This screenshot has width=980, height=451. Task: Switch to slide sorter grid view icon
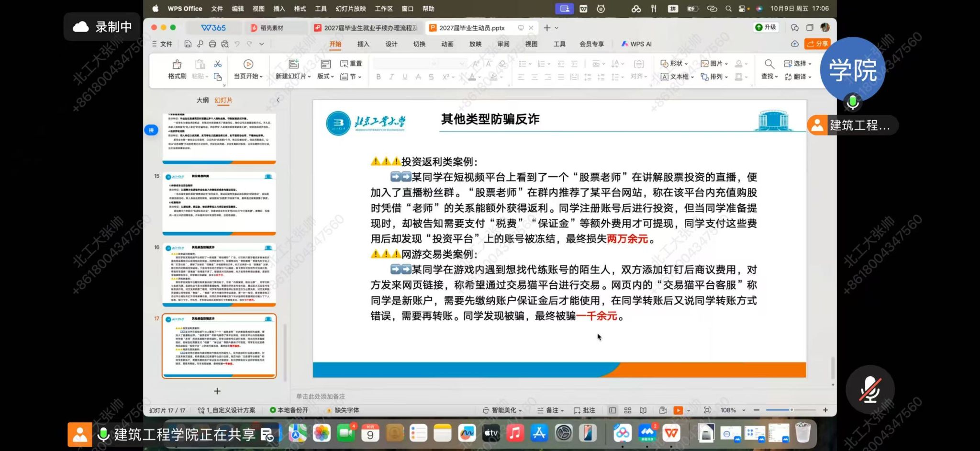click(x=628, y=410)
